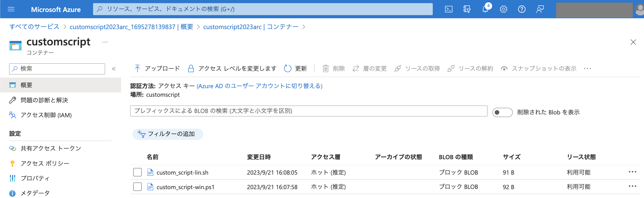
Task: Click 層の変更 toolbar button
Action: point(369,68)
